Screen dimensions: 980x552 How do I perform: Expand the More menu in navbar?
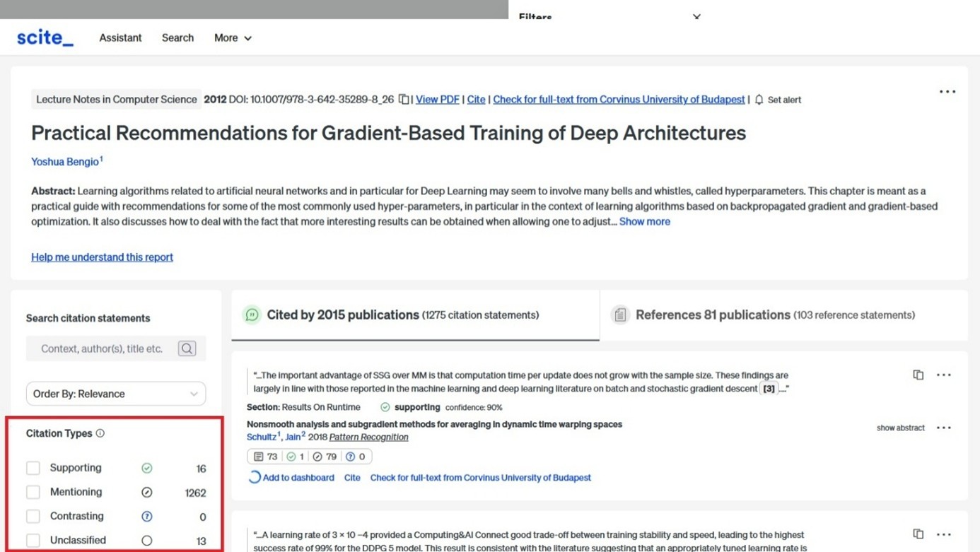click(x=233, y=38)
